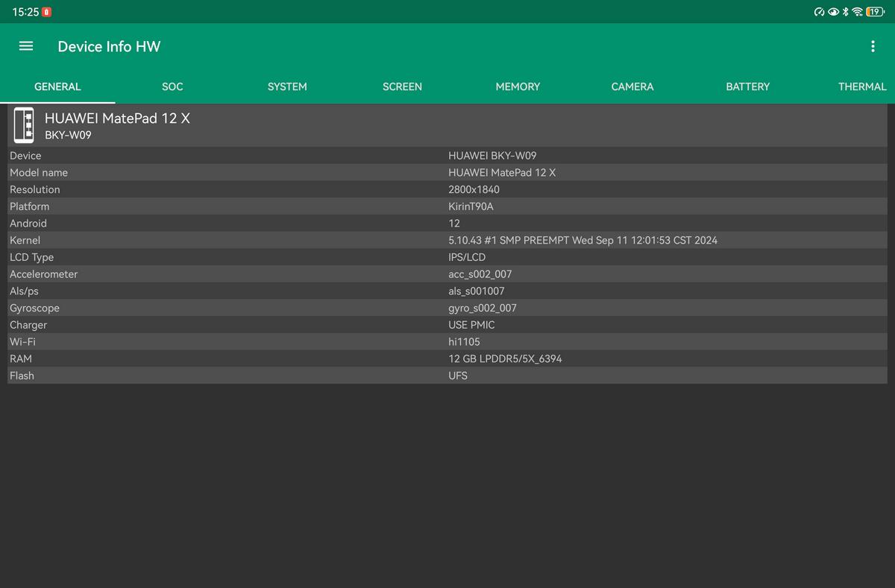Viewport: 895px width, 588px height.
Task: Tap the Device Info HW title
Action: tap(109, 46)
